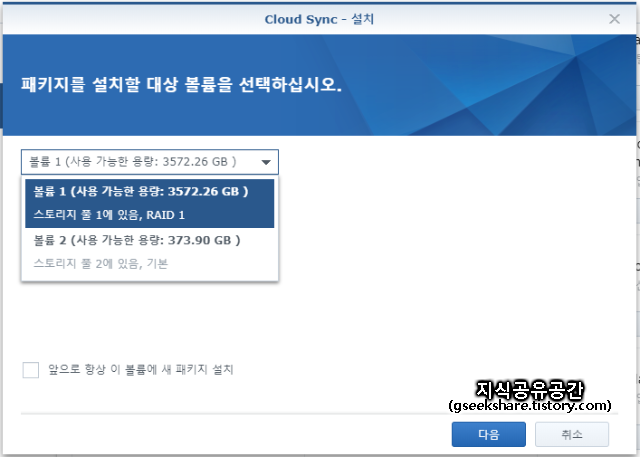Click the volume combo box field
Screen dimensions: 640x457
[149, 162]
